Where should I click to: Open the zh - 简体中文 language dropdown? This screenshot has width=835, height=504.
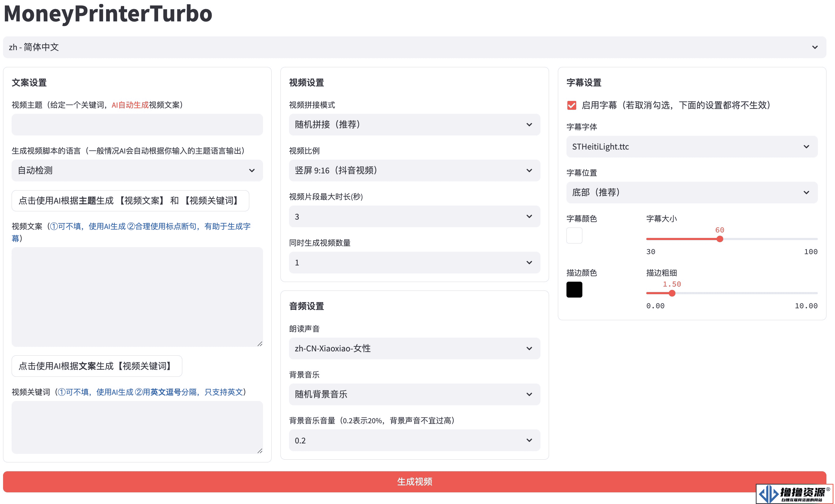414,47
